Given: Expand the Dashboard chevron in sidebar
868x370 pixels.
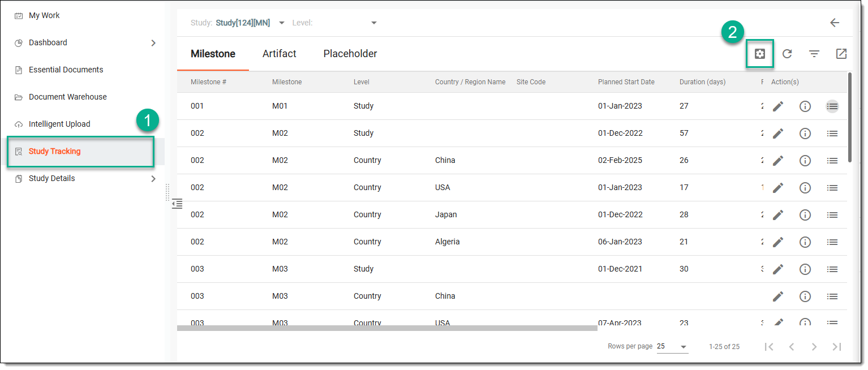Looking at the screenshot, I should (153, 43).
